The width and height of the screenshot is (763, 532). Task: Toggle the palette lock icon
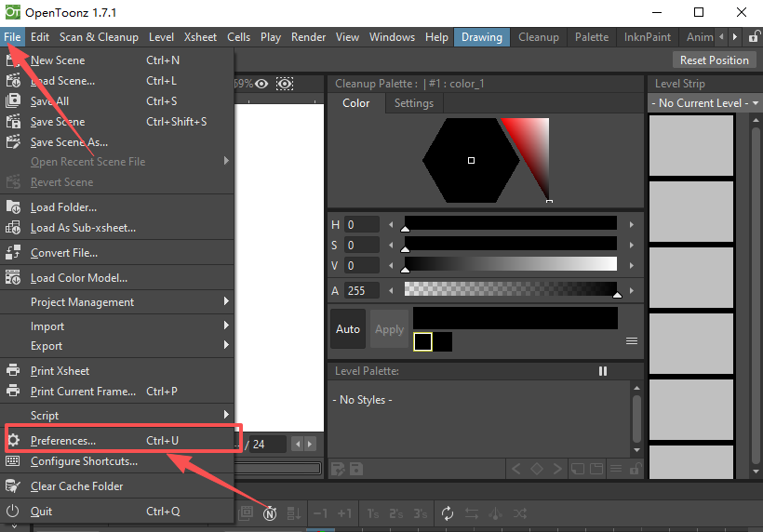click(635, 469)
